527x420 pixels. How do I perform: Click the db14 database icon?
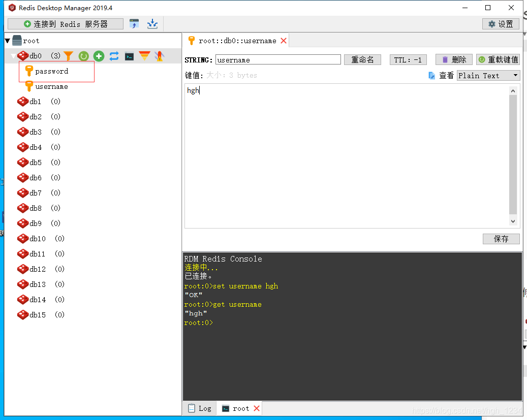(23, 300)
